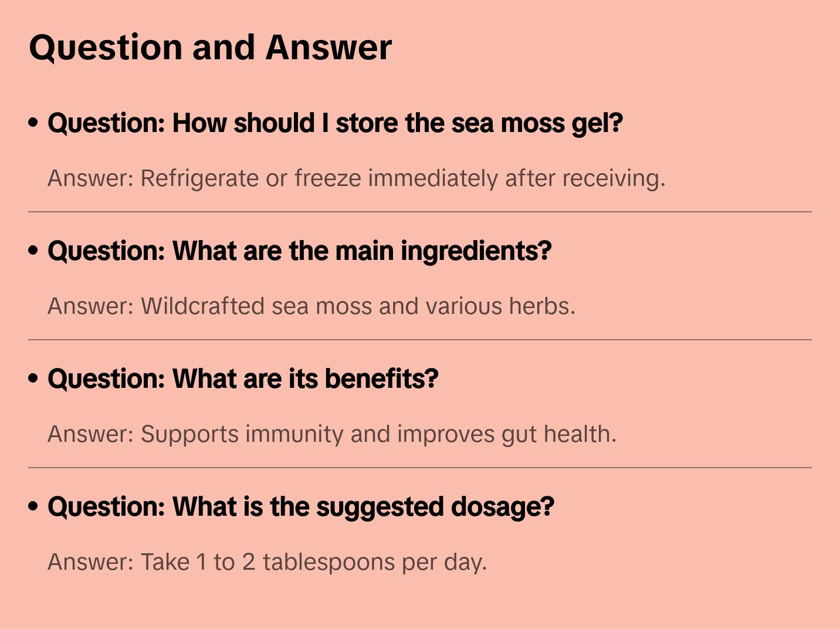Screen dimensions: 840x629
Task: Select the 'Wildcrafted sea moss and various herbs' answer
Action: [x=311, y=306]
